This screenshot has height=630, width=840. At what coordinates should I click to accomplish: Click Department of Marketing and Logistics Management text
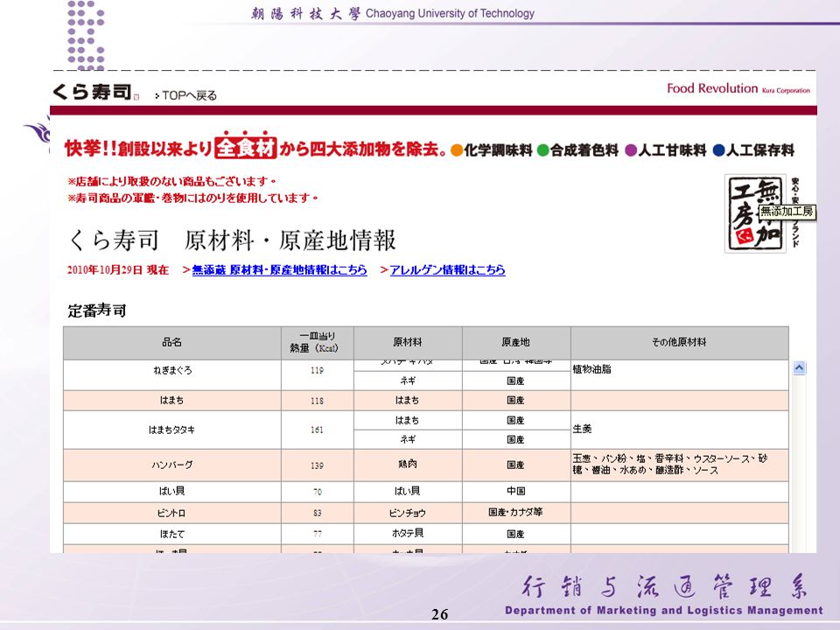click(x=664, y=610)
